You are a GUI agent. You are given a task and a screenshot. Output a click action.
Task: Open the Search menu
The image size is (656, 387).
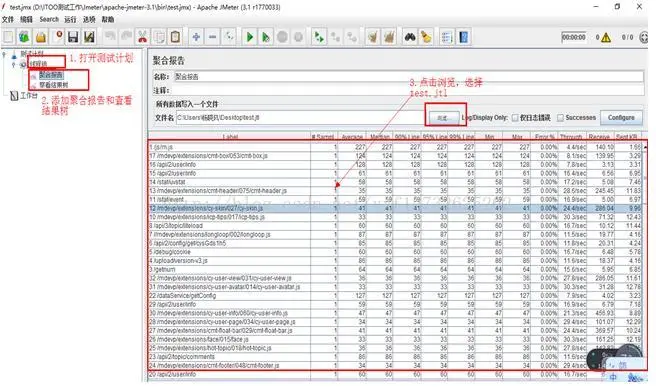click(49, 19)
